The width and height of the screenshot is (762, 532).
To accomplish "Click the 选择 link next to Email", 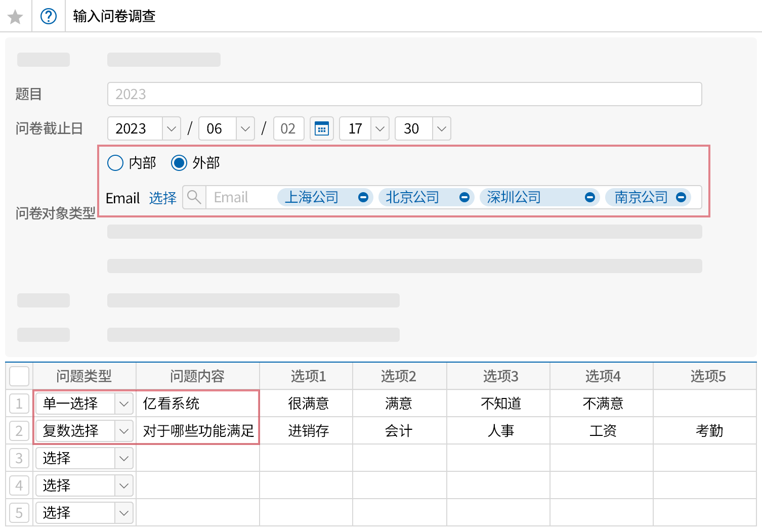I will [162, 198].
